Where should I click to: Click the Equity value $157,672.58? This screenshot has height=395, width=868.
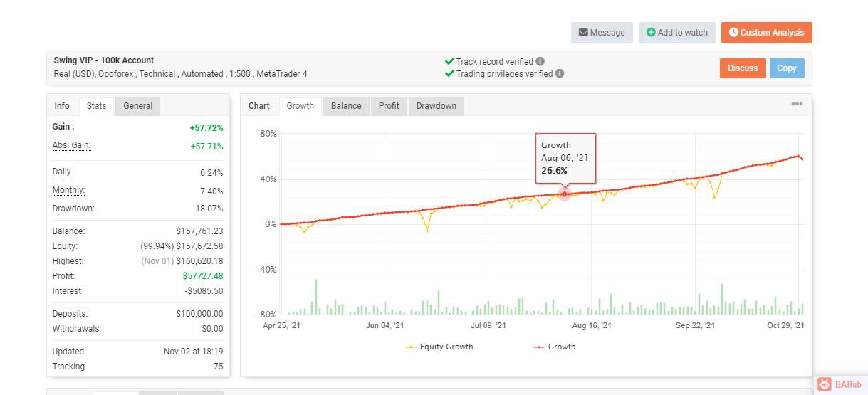(x=199, y=246)
